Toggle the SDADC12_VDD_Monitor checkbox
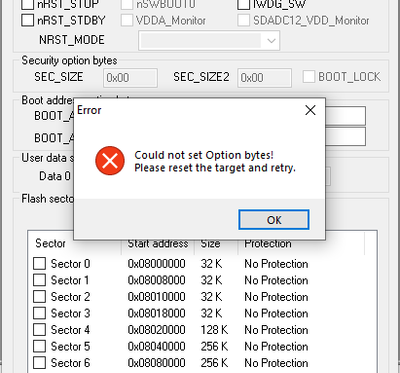Viewport: 400px width, 373px height. pos(244,20)
